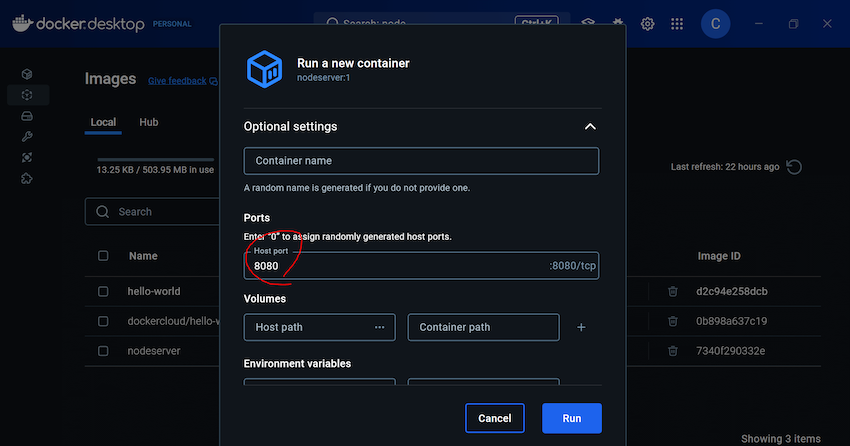Toggle the select-all images checkbox

tap(103, 256)
